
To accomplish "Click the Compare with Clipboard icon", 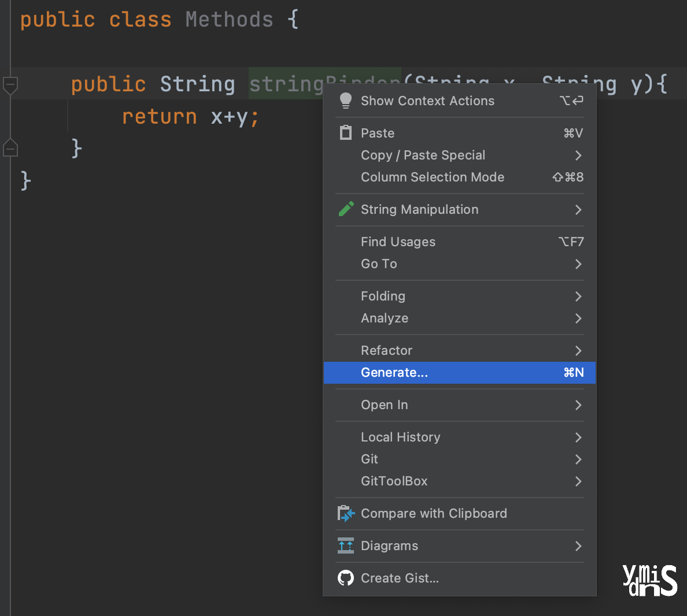I will click(346, 513).
